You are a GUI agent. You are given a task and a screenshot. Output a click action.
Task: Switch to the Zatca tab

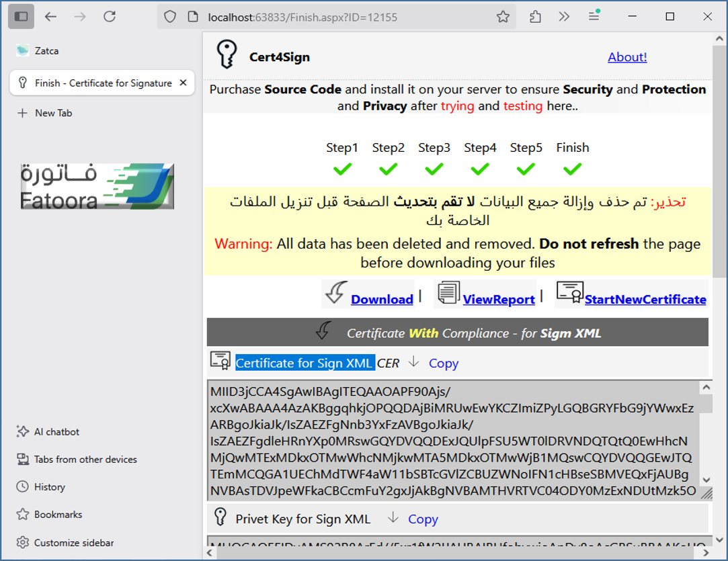coord(47,50)
